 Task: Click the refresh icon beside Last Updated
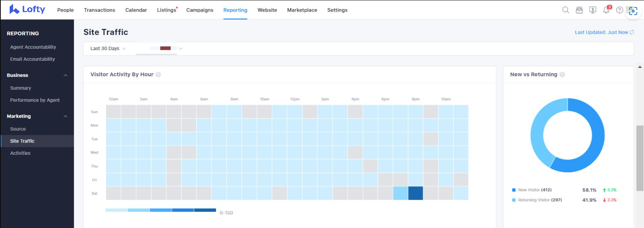click(x=632, y=32)
